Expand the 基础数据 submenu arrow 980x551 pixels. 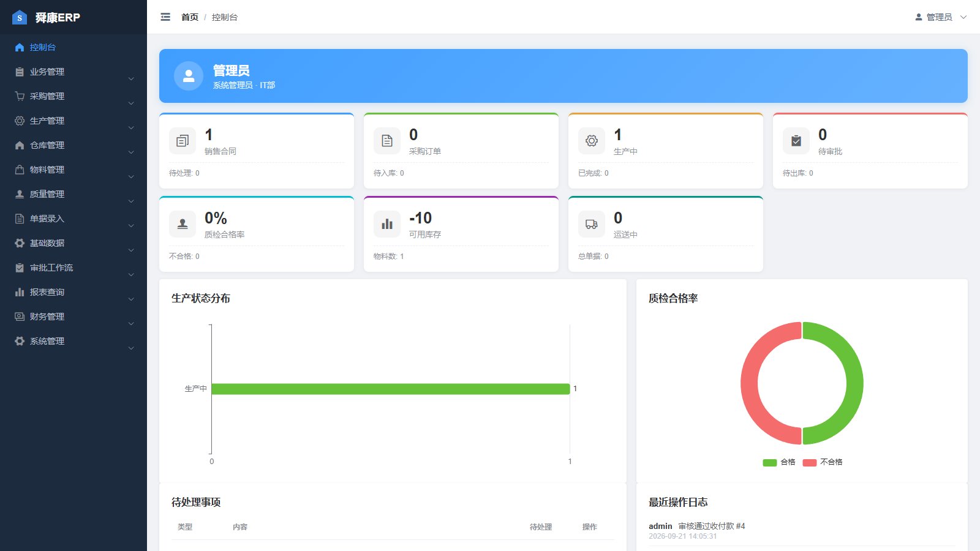click(x=131, y=250)
